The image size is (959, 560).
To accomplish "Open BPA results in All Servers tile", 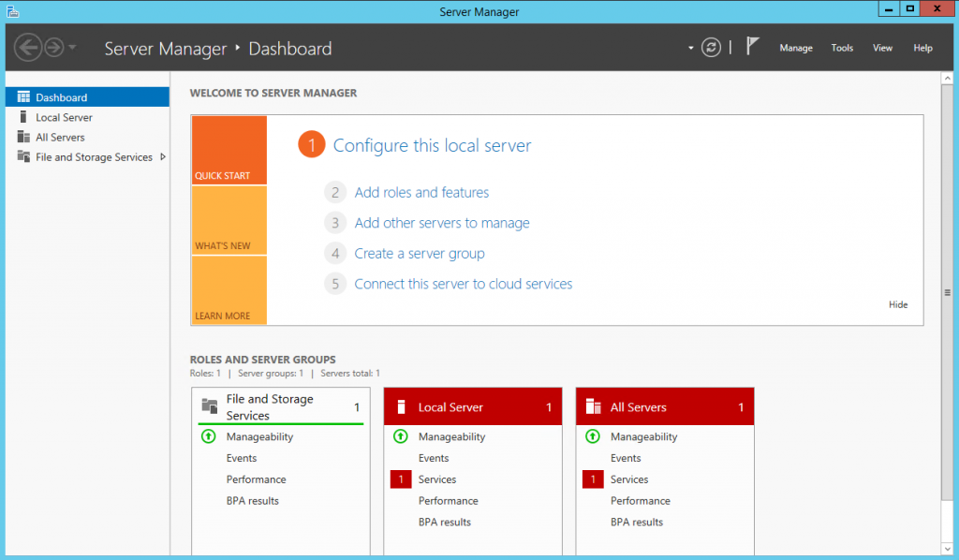I will coord(636,523).
